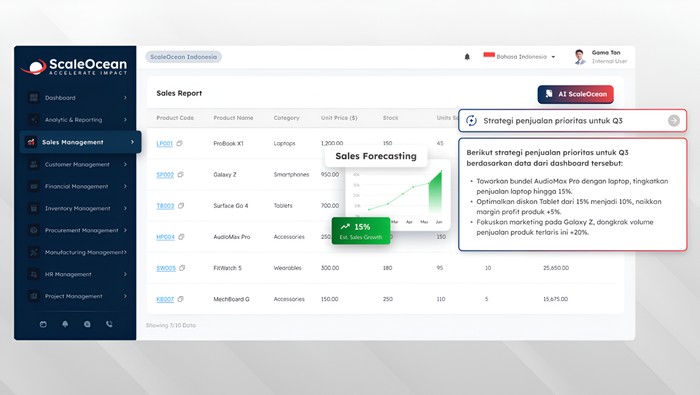Open product link TB003
Viewport: 700px width, 395px height.
(165, 206)
